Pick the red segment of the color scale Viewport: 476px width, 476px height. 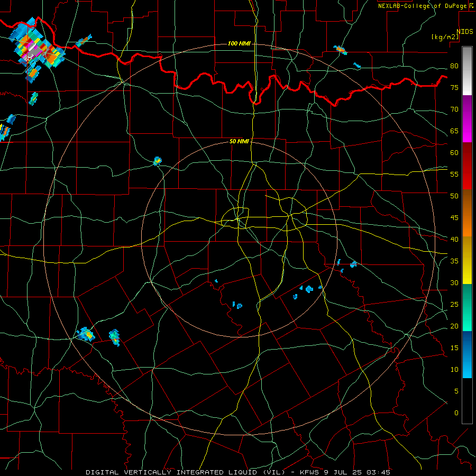[467, 166]
